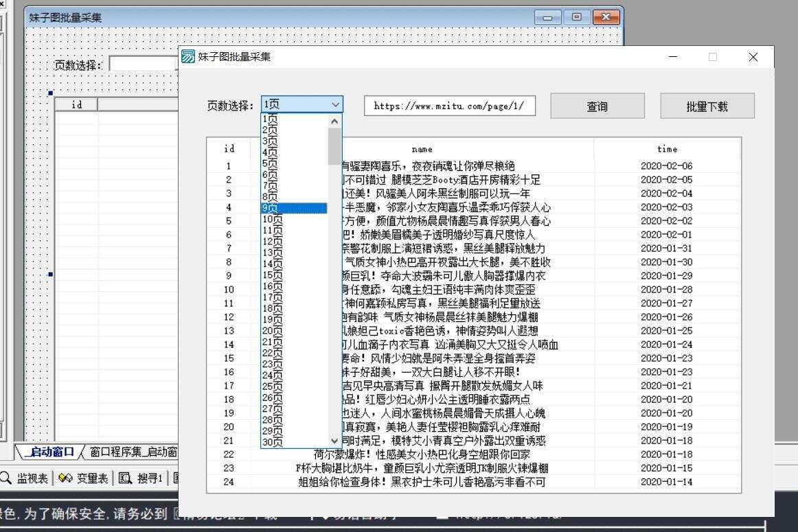The width and height of the screenshot is (798, 532).
Task: Click the id column header
Action: click(229, 148)
